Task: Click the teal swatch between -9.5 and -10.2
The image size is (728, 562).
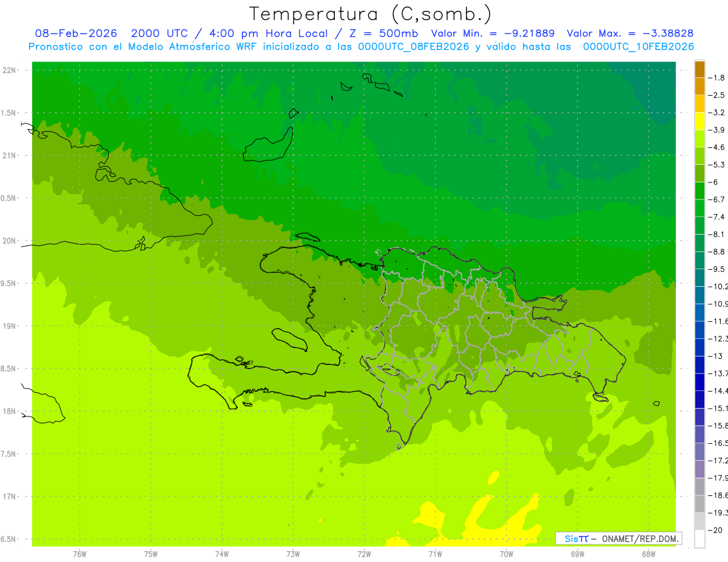Action: coord(699,277)
